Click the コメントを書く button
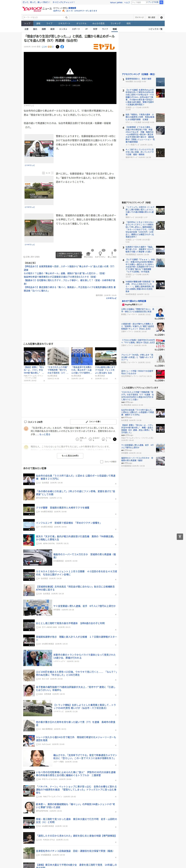The width and height of the screenshot is (186, 868). (x=93, y=422)
